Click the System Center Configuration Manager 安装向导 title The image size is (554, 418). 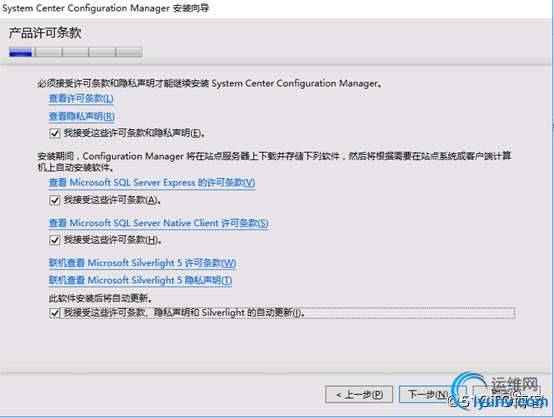pyautogui.click(x=105, y=8)
